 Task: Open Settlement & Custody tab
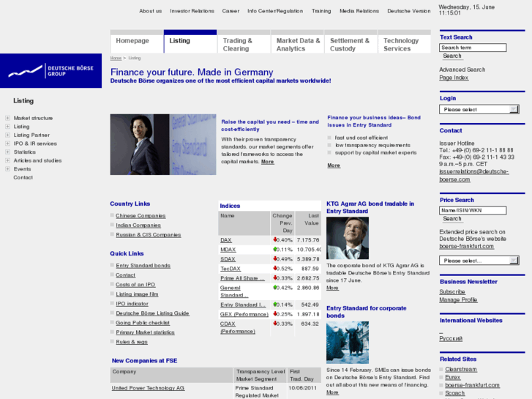pyautogui.click(x=351, y=42)
